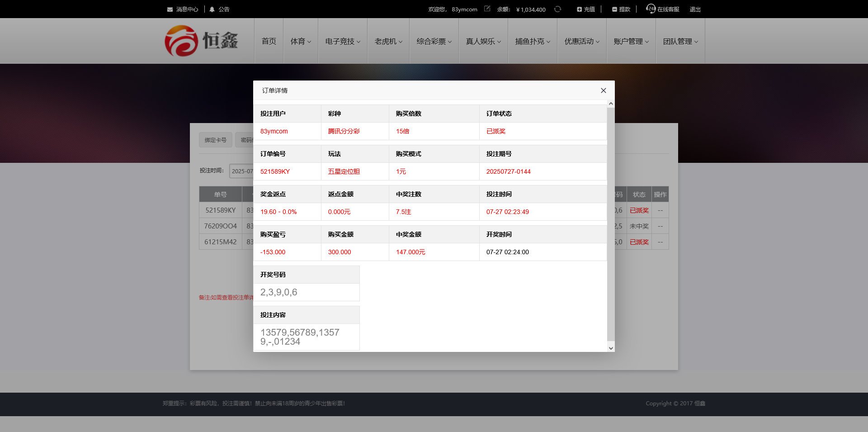Click the dialog scrollbar down arrow

point(611,348)
